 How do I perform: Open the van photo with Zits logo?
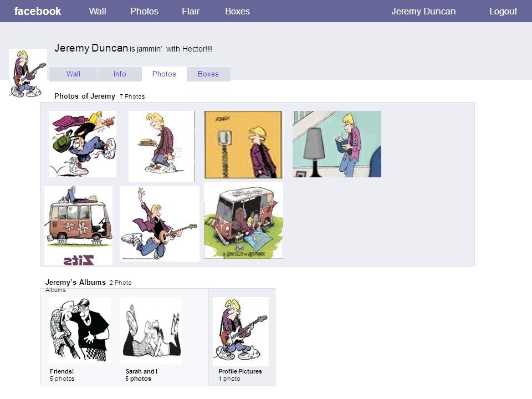[x=78, y=226]
